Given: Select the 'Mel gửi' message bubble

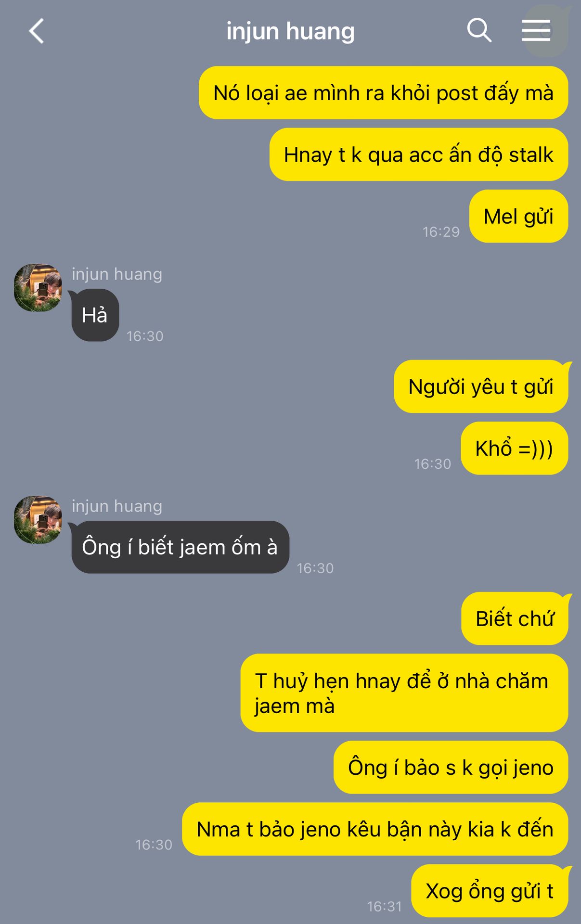Looking at the screenshot, I should tap(518, 216).
